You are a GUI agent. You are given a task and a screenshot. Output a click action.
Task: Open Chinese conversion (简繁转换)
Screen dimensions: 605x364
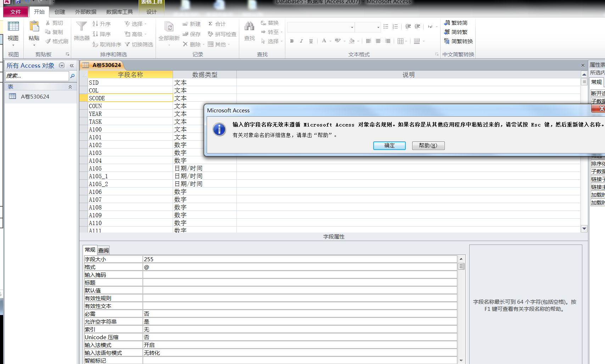pos(458,41)
